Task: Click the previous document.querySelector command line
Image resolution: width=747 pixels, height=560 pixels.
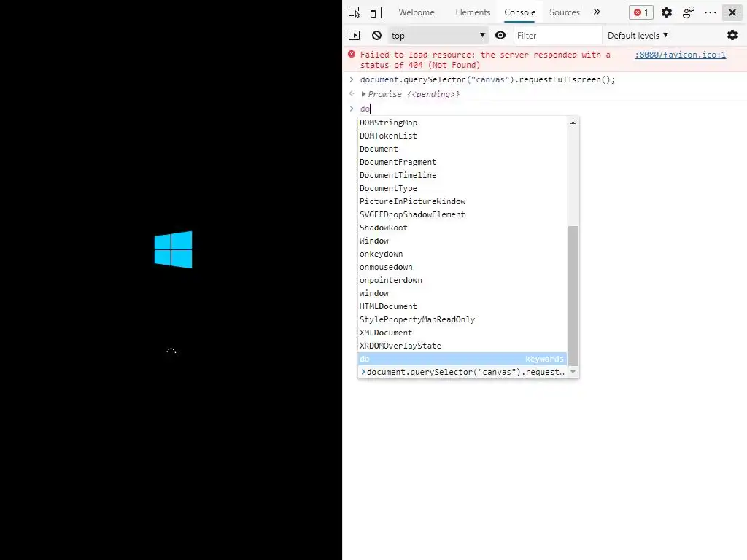Action: click(x=488, y=79)
